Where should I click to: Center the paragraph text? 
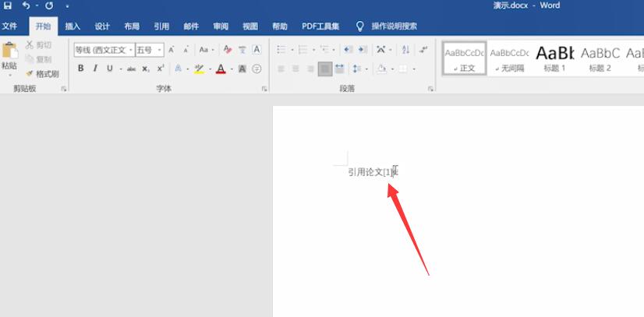pyautogui.click(x=295, y=69)
